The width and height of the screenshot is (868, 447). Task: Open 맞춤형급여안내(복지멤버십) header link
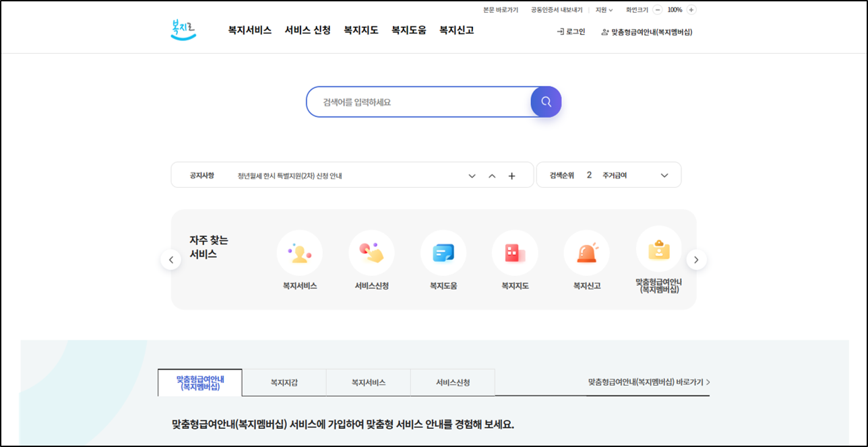[647, 32]
